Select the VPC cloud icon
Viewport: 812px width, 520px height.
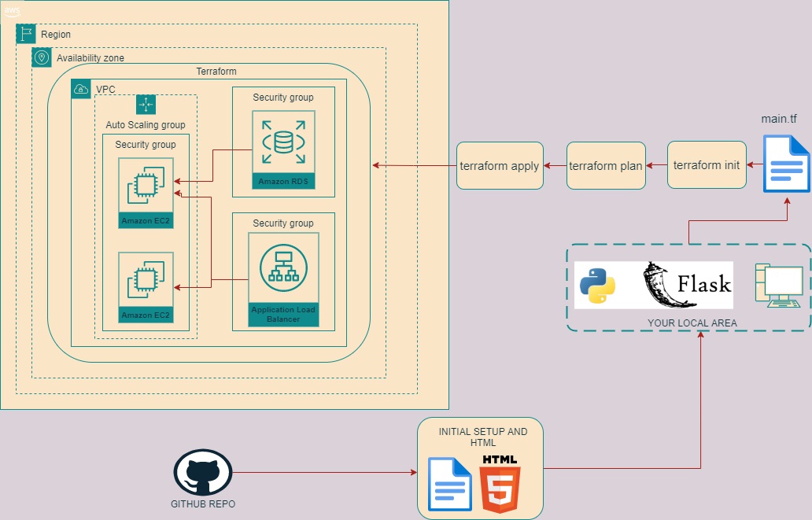click(x=81, y=89)
